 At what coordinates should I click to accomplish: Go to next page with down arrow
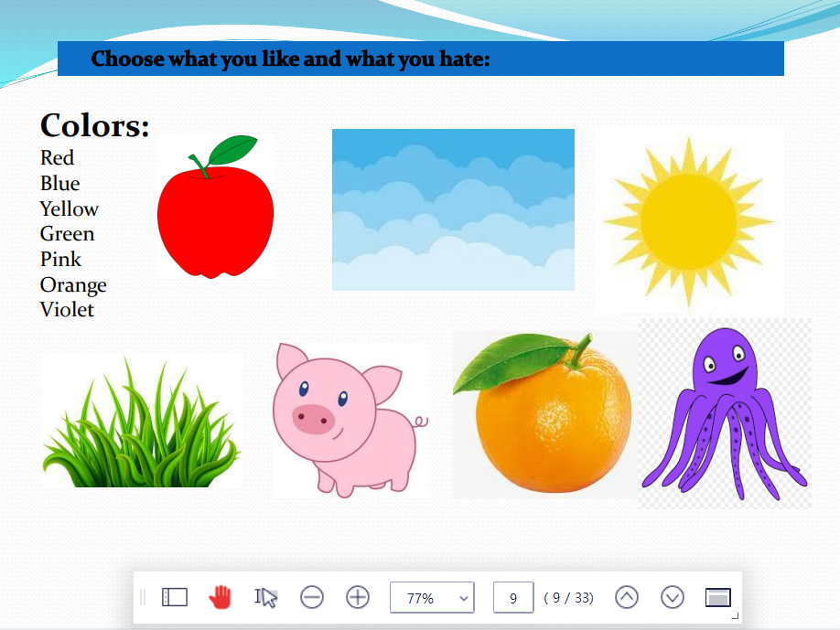(x=673, y=597)
